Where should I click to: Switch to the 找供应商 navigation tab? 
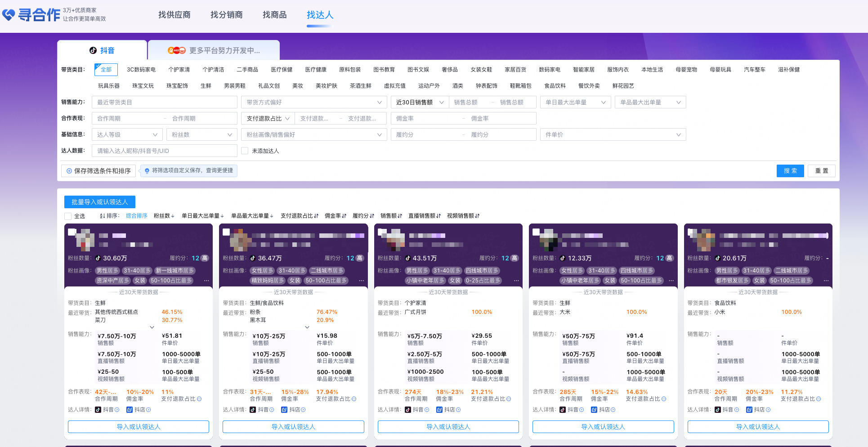click(174, 15)
